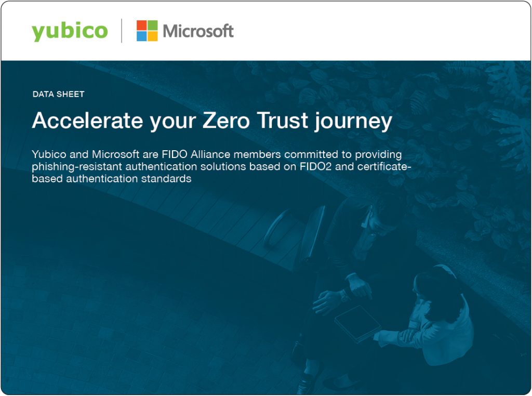Open the Accelerate your Zero Trust journey headline
This screenshot has width=532, height=396.
tap(212, 121)
